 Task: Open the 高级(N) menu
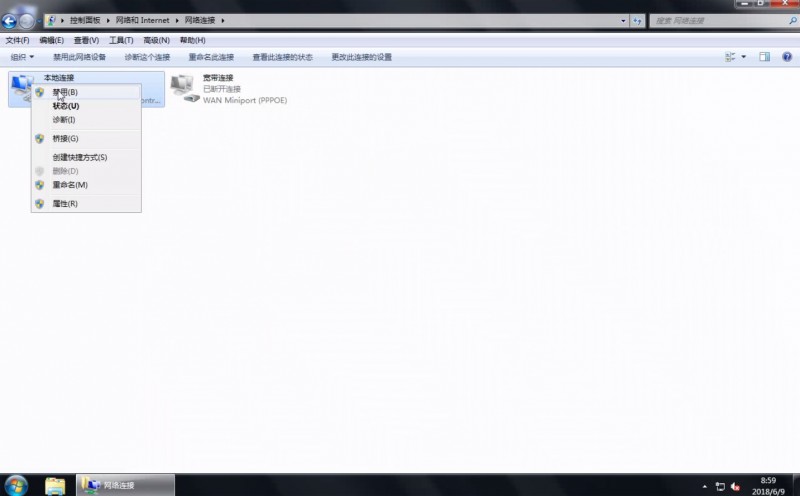(x=156, y=40)
